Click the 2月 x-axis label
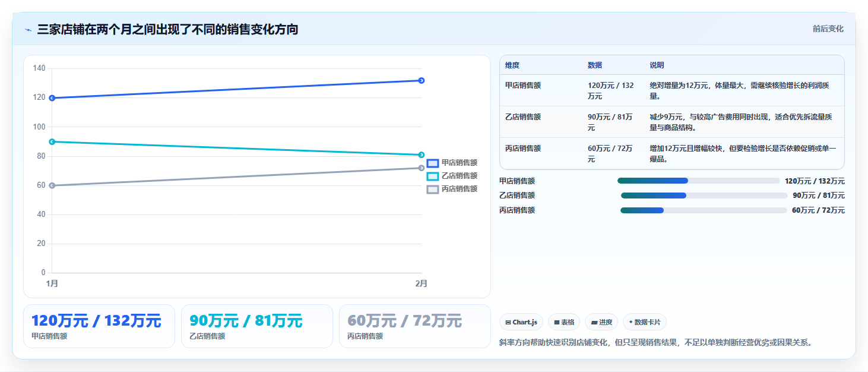The width and height of the screenshot is (868, 372). pos(421,283)
